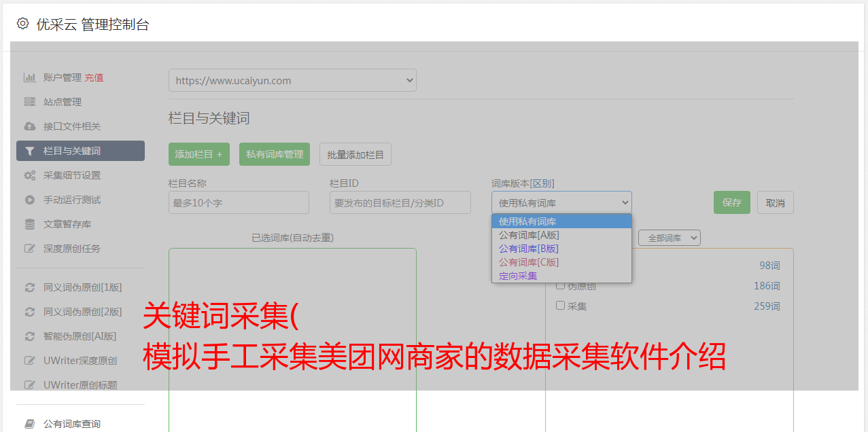This screenshot has width=868, height=432.
Task: Click the gear icon beside 优采云 管理控制台
Action: 23,24
